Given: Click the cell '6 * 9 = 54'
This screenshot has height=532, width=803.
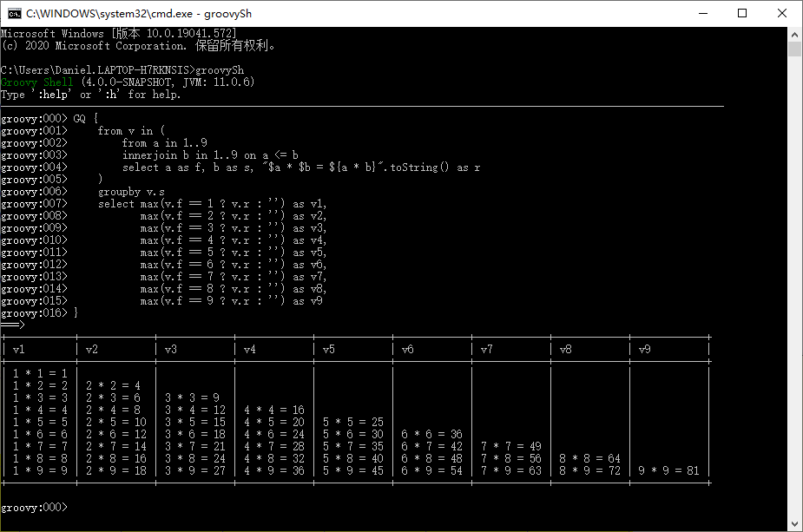Looking at the screenshot, I should click(431, 470).
